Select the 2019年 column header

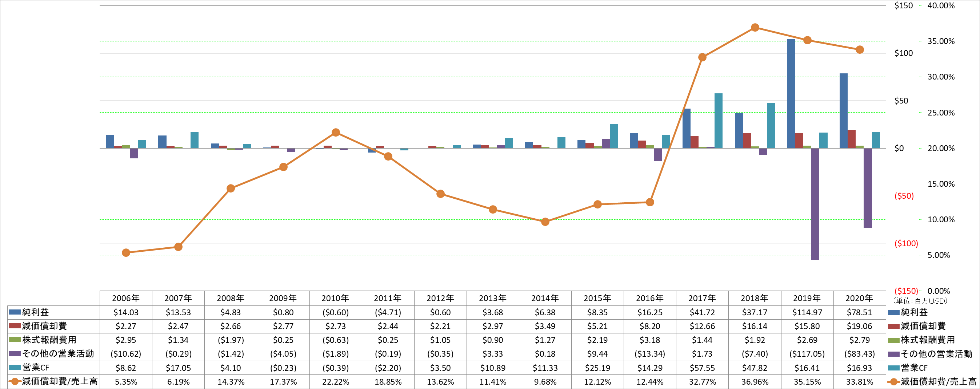(807, 298)
